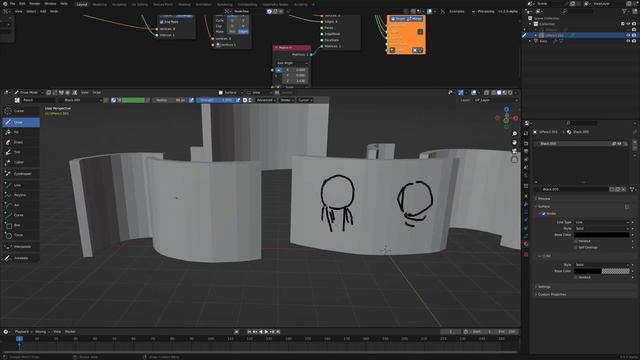Open the Object Data properties tab icon
Screen dimensions: 640x360
coord(526,236)
